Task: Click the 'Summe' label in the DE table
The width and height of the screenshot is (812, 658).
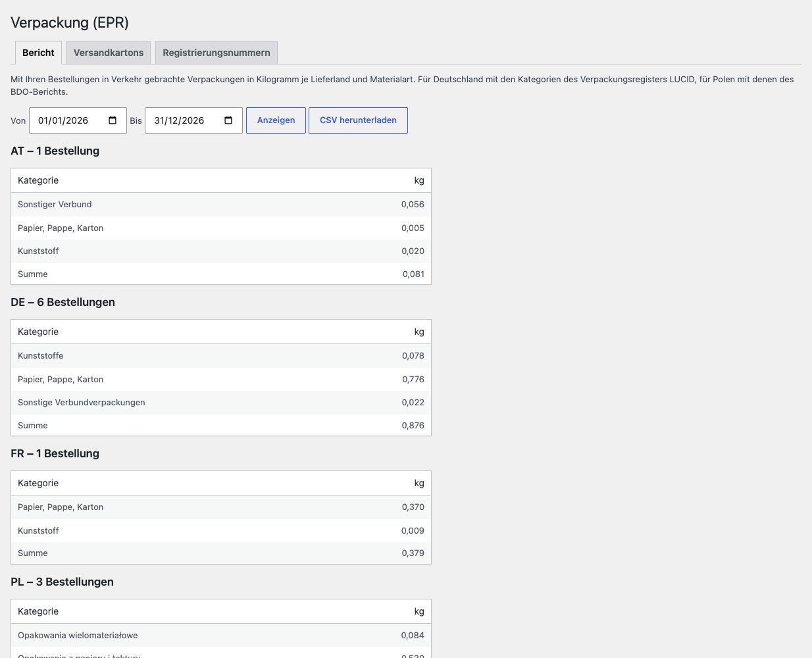Action: (33, 426)
